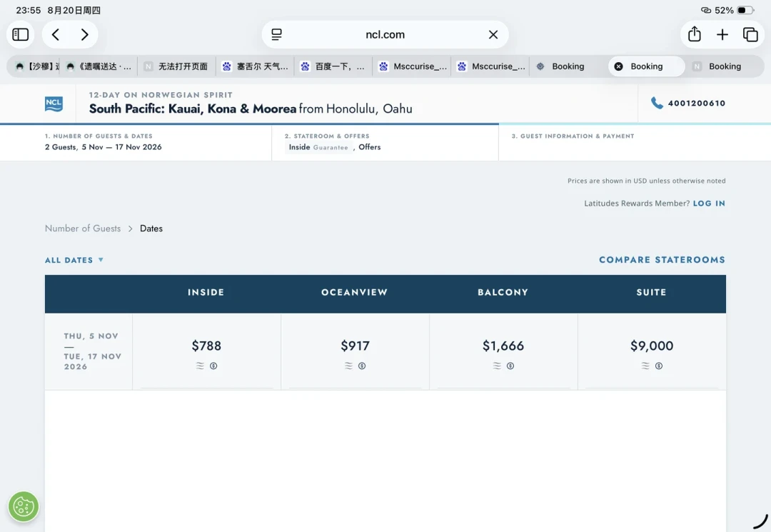Open the Share sheet icon
This screenshot has height=532, width=771.
695,34
